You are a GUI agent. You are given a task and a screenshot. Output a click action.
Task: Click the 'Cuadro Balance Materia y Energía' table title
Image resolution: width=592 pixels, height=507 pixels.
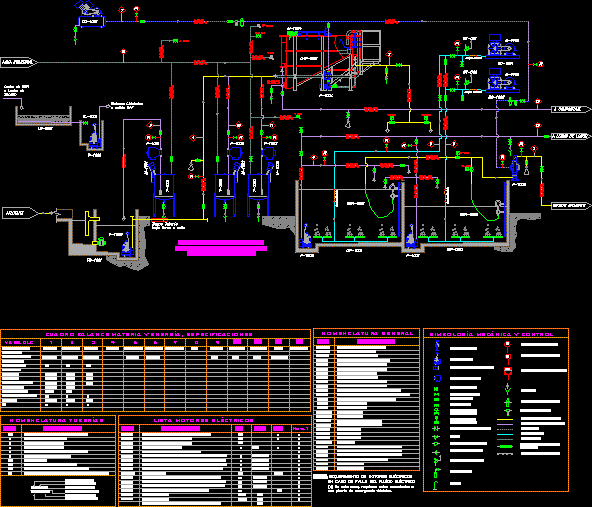(x=149, y=334)
